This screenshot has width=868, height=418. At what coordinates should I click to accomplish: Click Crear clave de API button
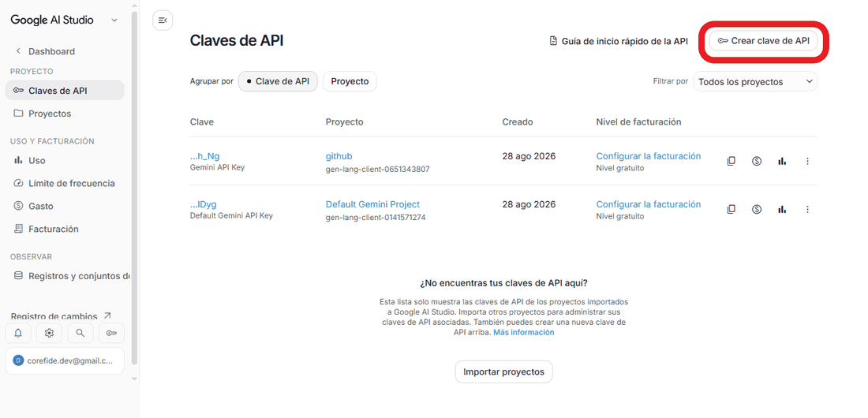coord(763,41)
